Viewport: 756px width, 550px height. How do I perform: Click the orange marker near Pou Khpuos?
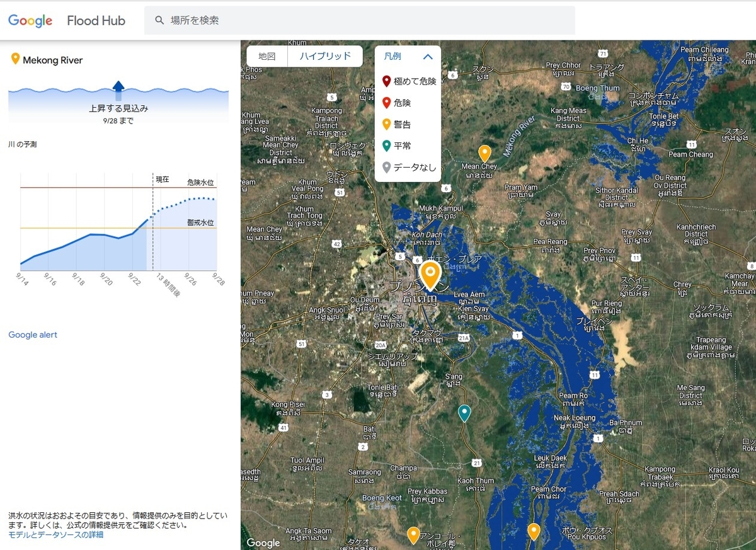pyautogui.click(x=534, y=532)
